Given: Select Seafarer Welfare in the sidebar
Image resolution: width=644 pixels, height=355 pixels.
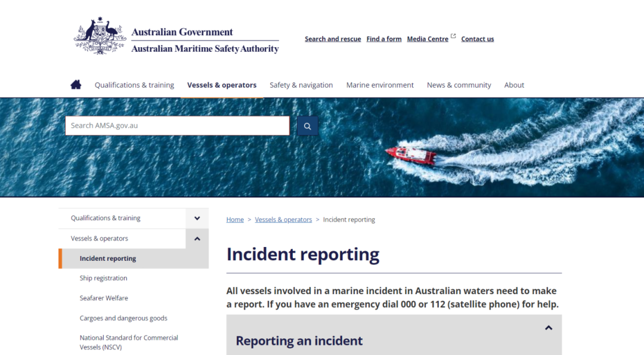Looking at the screenshot, I should point(104,298).
